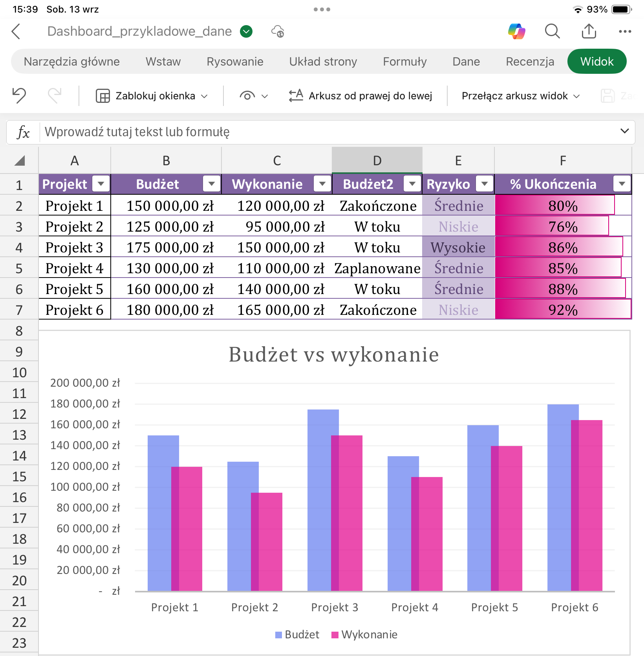
Task: Tap the green saved checkmark icon
Action: 246,31
